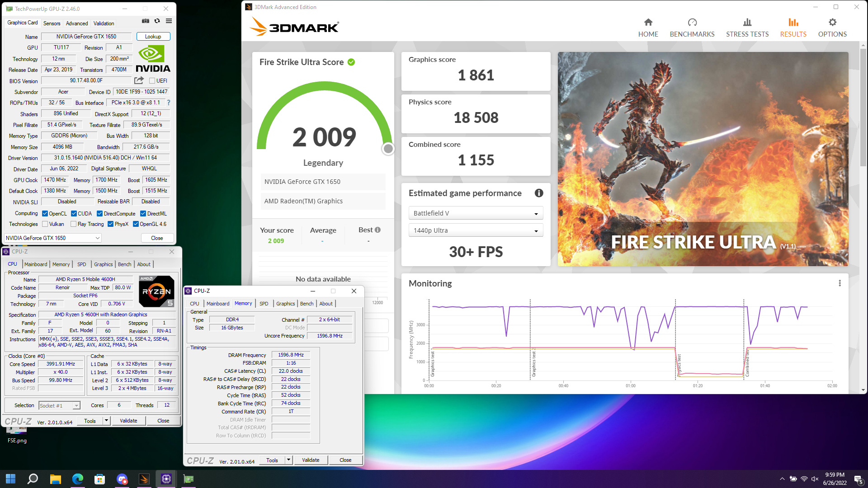868x488 pixels.
Task: Click Validate in CPU-Z Memory window
Action: pyautogui.click(x=311, y=460)
